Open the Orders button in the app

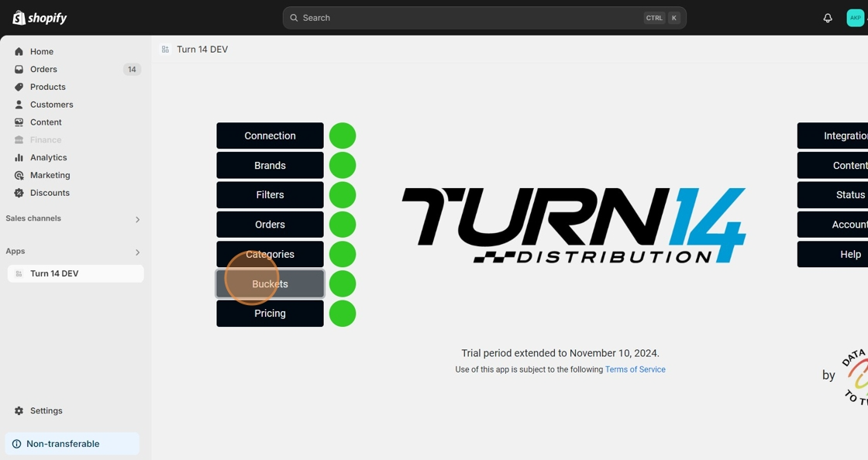pyautogui.click(x=270, y=225)
